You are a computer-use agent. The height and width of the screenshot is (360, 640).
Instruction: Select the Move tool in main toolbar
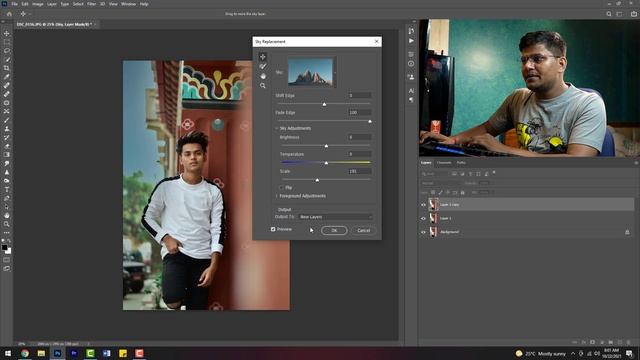click(7, 33)
